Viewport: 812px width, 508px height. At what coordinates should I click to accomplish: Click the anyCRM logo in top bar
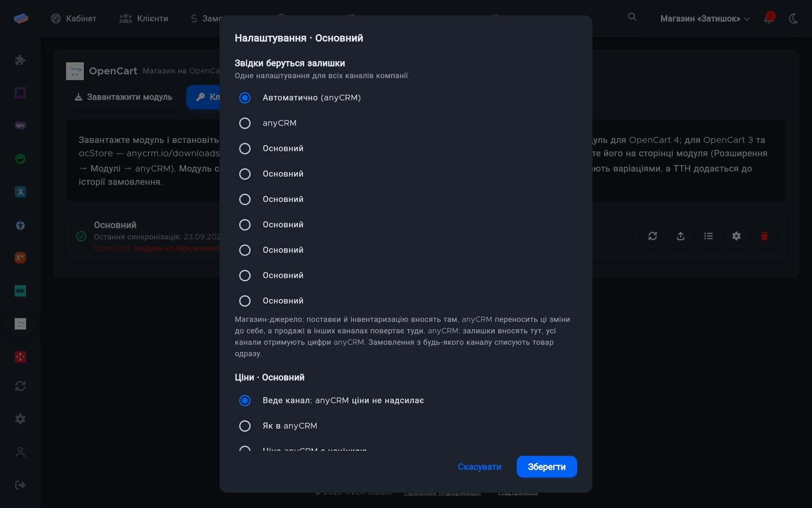pos(21,18)
